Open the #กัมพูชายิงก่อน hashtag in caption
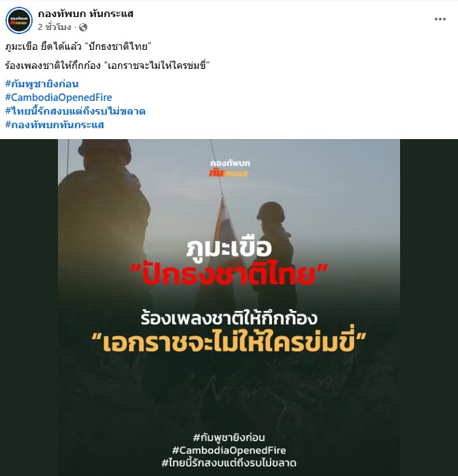Image resolution: width=458 pixels, height=476 pixels. [x=42, y=84]
